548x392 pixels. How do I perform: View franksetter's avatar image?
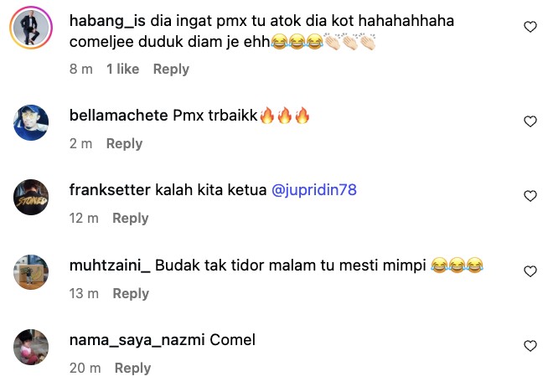[x=31, y=197]
